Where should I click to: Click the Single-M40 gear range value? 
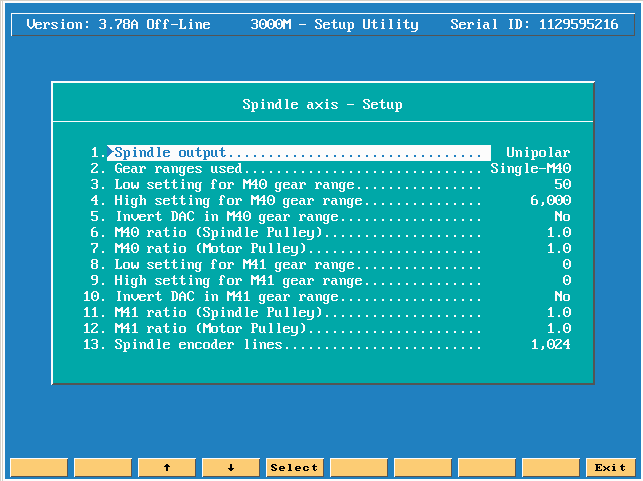click(x=531, y=169)
